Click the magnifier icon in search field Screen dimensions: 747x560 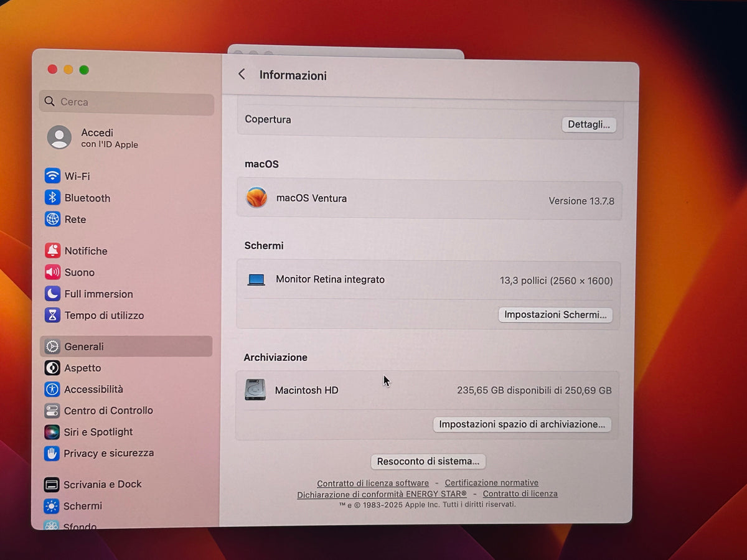(50, 101)
